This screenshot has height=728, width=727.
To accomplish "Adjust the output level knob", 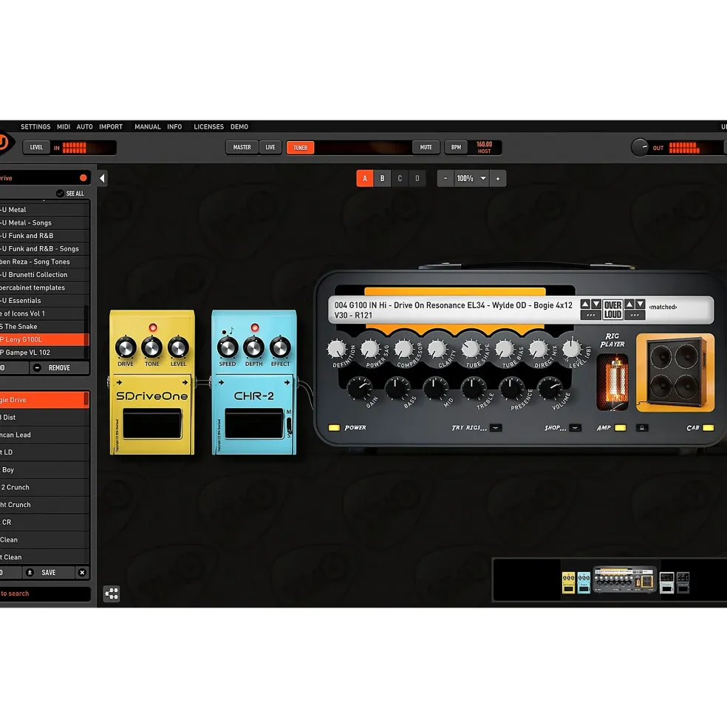I will 640,147.
